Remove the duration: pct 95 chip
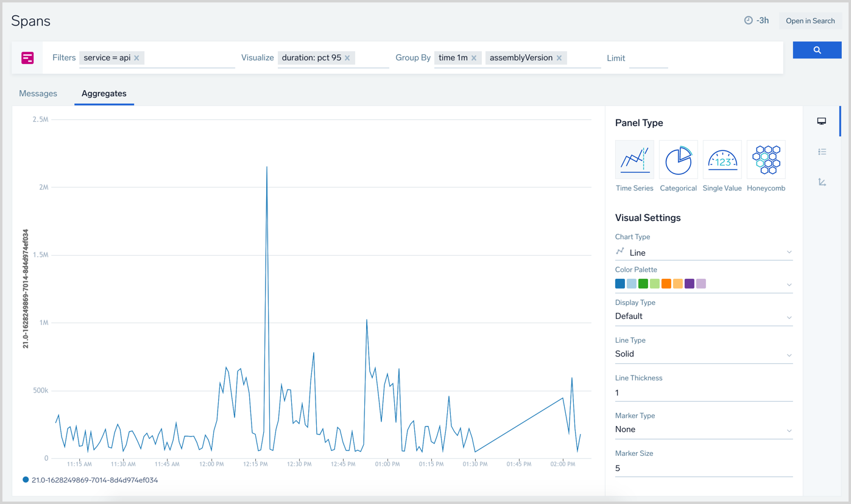The height and width of the screenshot is (504, 851). click(x=347, y=58)
